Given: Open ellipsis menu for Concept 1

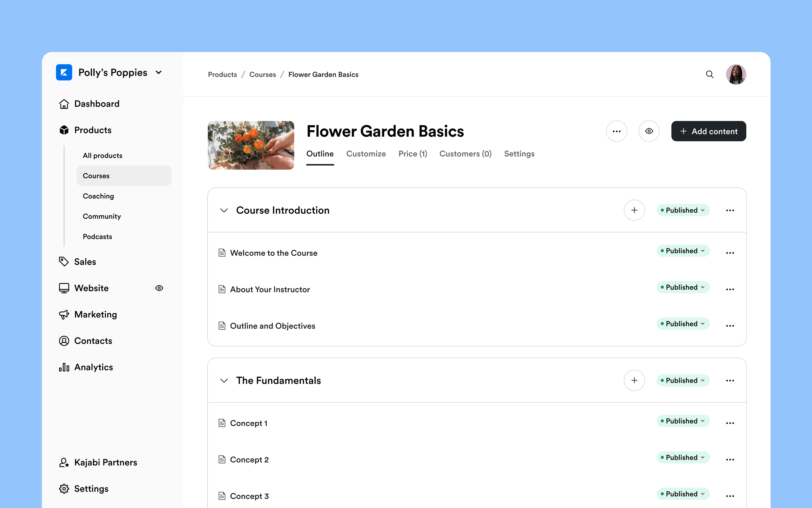Looking at the screenshot, I should (x=730, y=423).
